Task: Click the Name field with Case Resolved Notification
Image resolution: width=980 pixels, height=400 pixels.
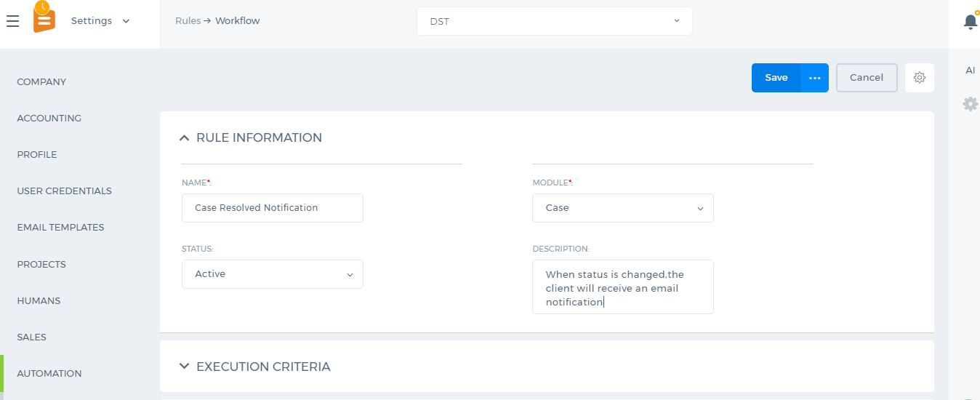Action: (273, 208)
